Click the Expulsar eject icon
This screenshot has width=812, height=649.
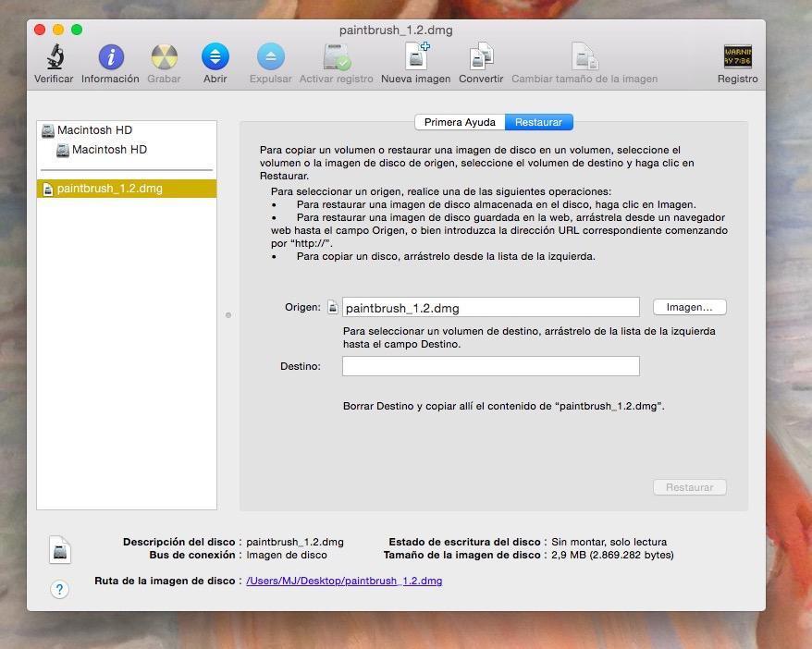click(x=270, y=57)
